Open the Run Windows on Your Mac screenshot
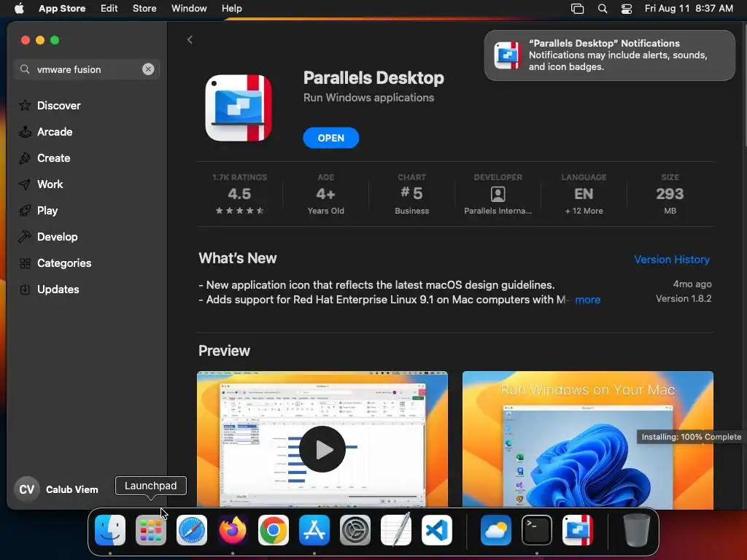 (x=587, y=440)
